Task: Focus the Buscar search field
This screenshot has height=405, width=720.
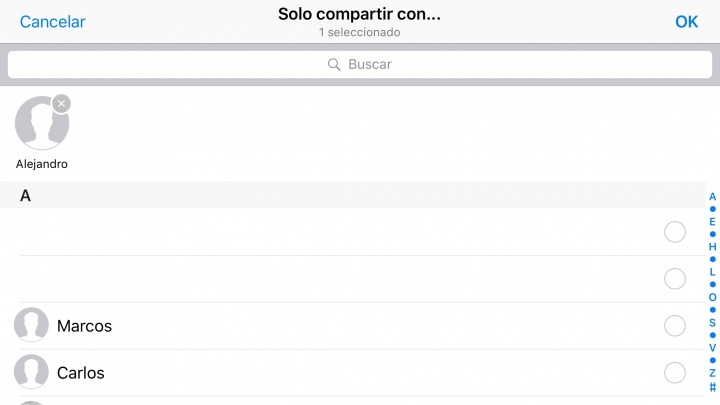Action: click(360, 64)
